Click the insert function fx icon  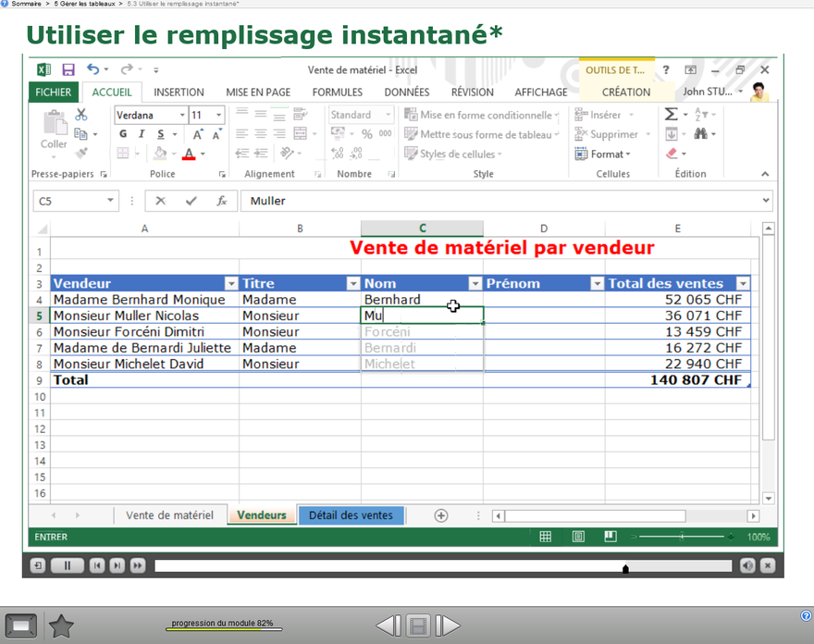[221, 201]
